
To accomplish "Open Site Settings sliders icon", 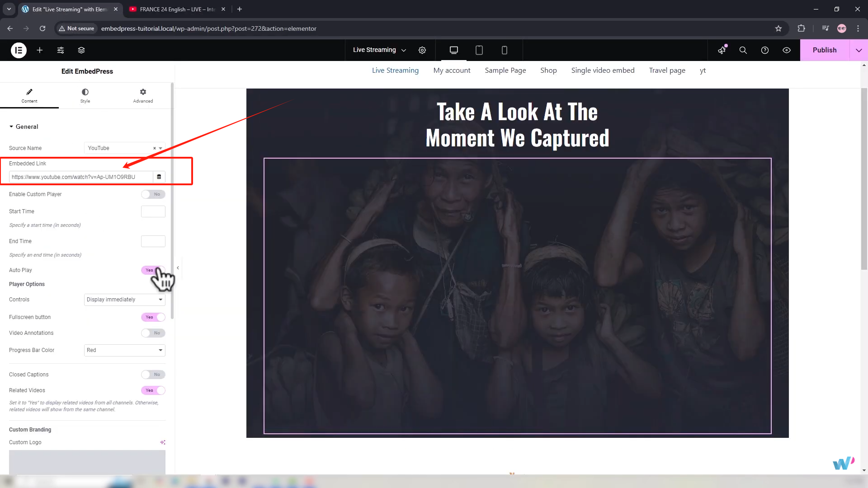I will click(x=61, y=50).
